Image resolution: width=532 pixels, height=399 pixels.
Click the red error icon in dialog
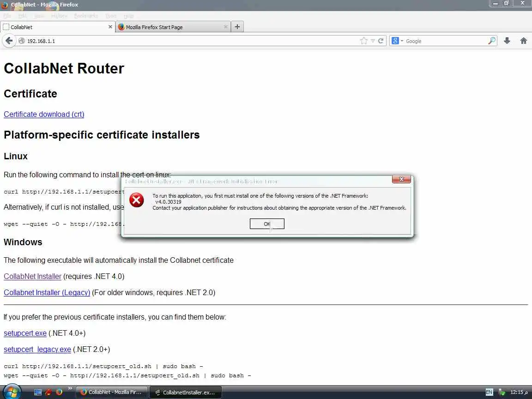[136, 200]
